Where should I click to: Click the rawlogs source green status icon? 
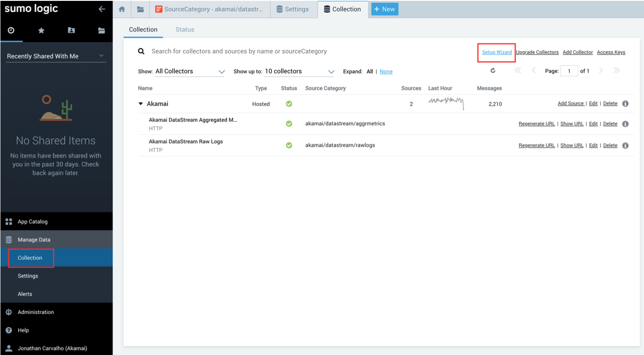point(289,145)
